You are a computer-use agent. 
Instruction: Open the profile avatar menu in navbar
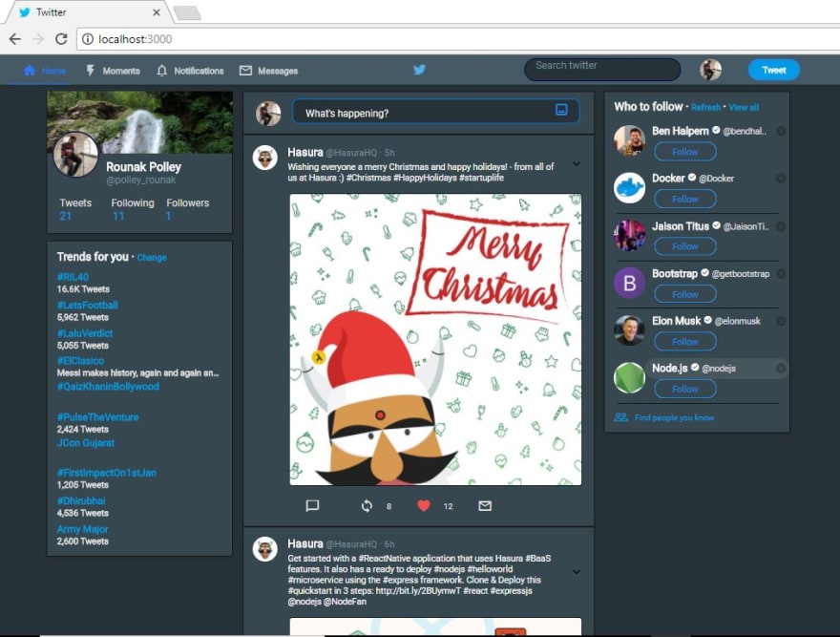click(710, 70)
